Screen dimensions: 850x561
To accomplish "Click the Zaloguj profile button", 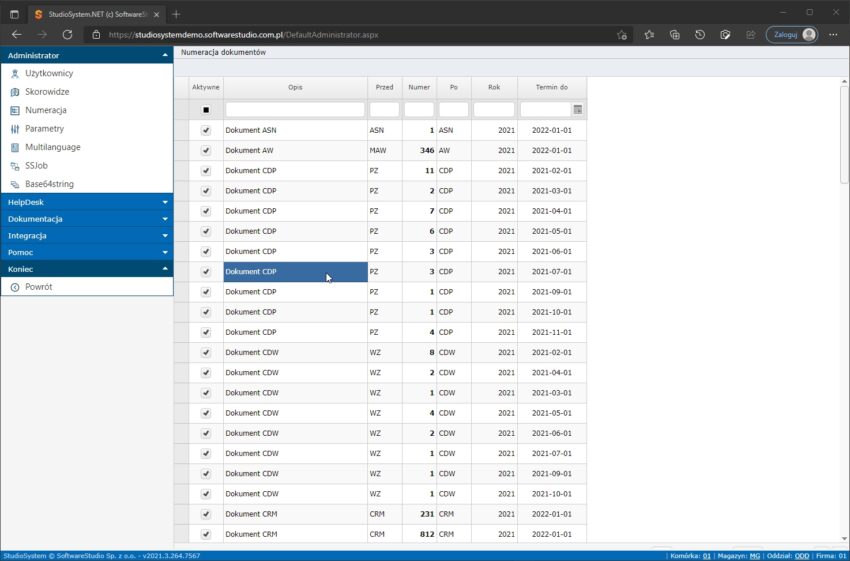I will pos(792,34).
